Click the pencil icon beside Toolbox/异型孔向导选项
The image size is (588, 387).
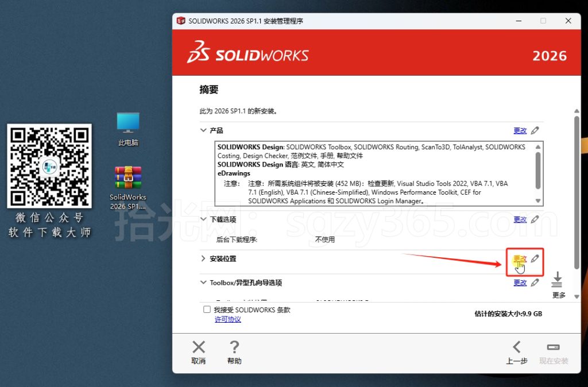coord(535,282)
